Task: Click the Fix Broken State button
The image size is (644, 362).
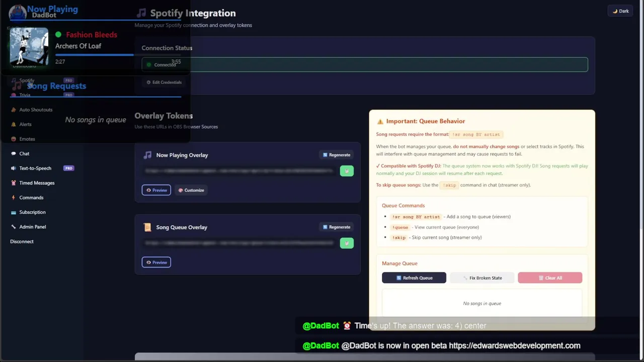Action: [482, 278]
